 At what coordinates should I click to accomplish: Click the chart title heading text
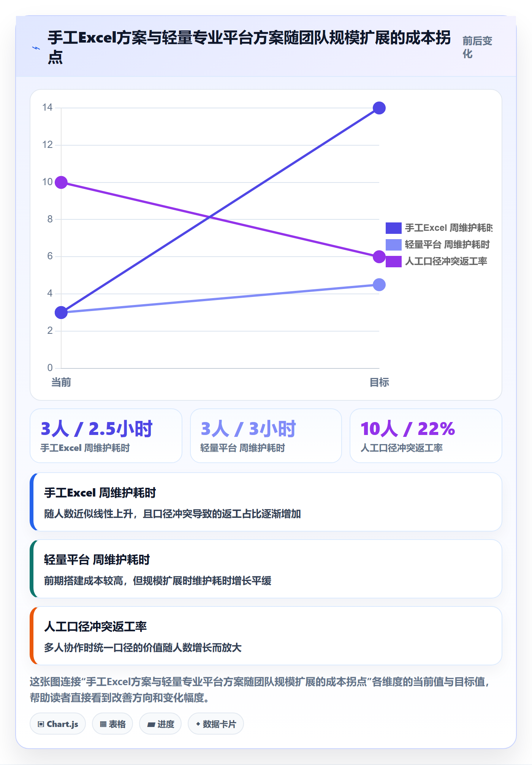pos(249,47)
